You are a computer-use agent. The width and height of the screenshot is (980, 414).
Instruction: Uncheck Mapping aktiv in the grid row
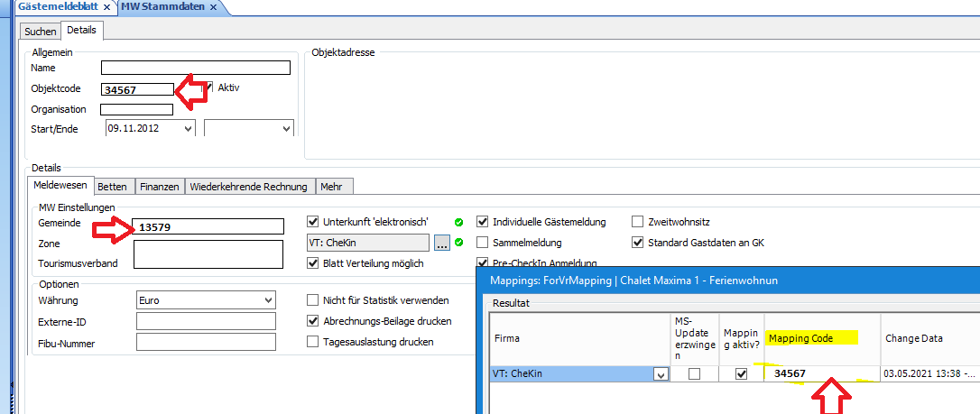coord(741,374)
